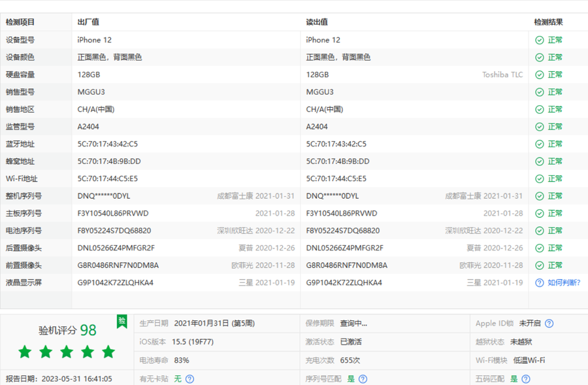Click help icon next to 五码匹配

click(x=525, y=378)
